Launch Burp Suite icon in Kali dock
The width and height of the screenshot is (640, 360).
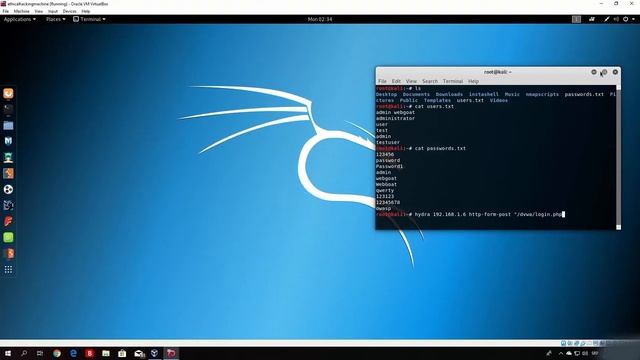(x=8, y=173)
